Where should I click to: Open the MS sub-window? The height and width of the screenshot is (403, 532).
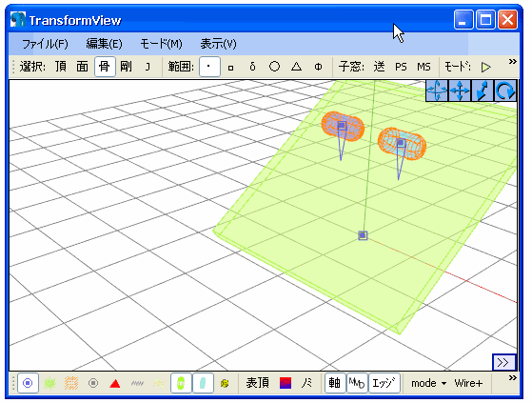point(424,67)
